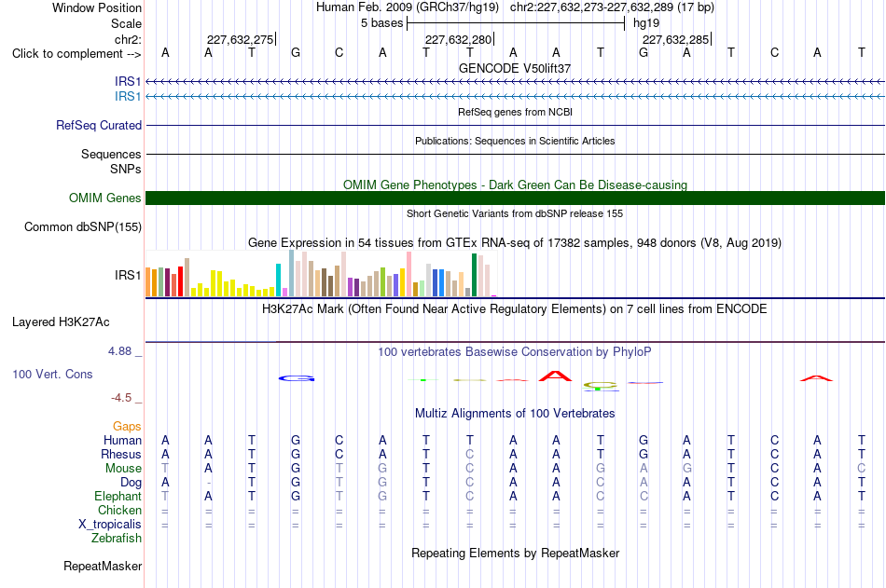The width and height of the screenshot is (886, 588).
Task: Click the OMIM Genes track label
Action: (x=105, y=198)
